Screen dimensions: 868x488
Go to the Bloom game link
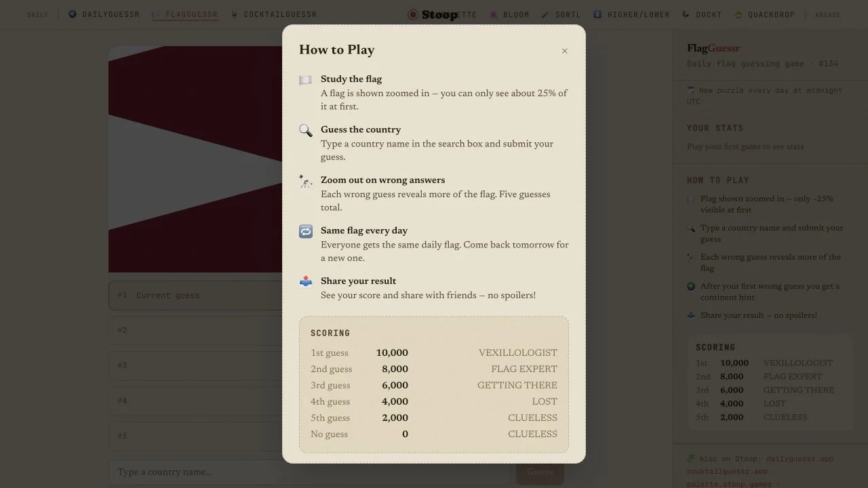(516, 14)
